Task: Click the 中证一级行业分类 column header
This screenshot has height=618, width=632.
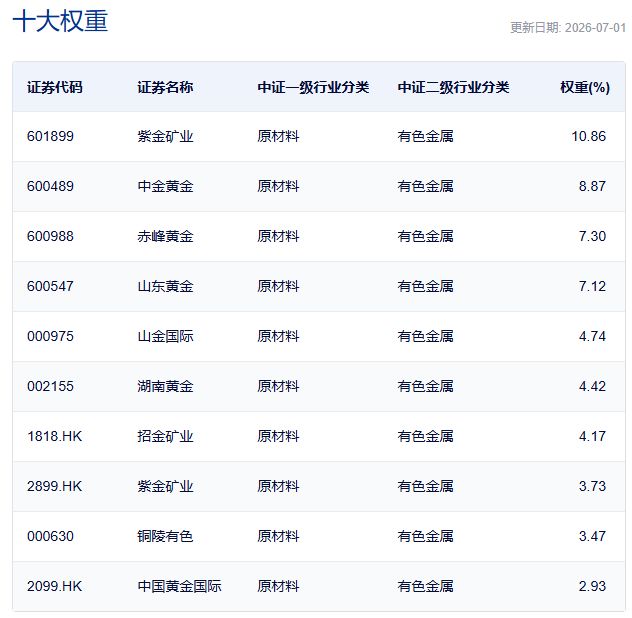Action: [313, 87]
